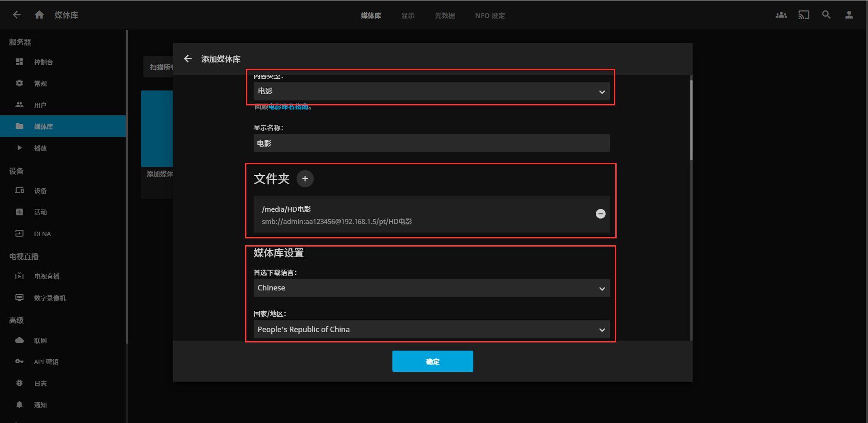This screenshot has width=868, height=423.
Task: Open the NFO 设定 tab
Action: pos(490,15)
